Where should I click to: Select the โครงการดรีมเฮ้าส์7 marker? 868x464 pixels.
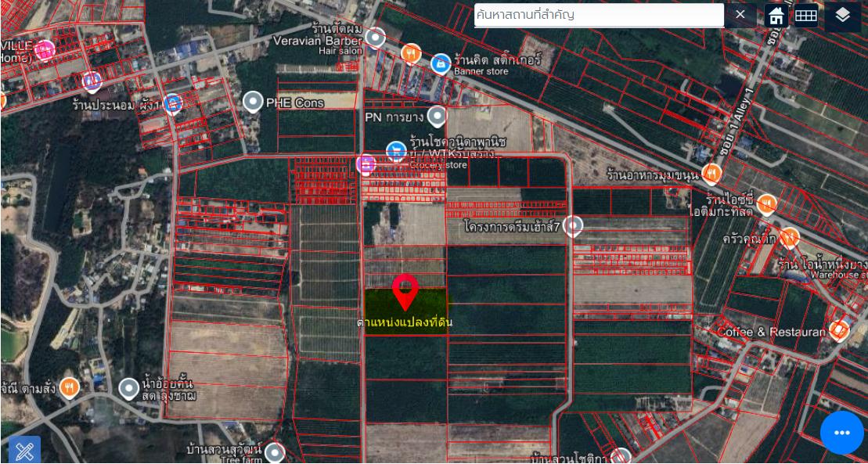click(573, 226)
